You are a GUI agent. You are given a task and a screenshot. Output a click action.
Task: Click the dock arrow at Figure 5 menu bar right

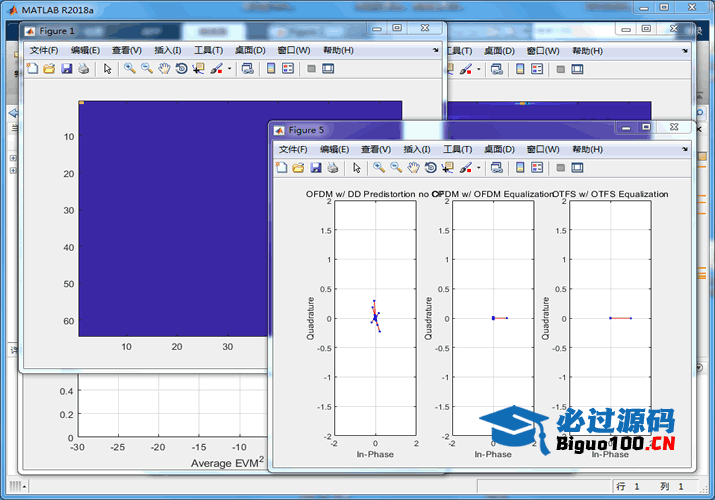coord(685,148)
